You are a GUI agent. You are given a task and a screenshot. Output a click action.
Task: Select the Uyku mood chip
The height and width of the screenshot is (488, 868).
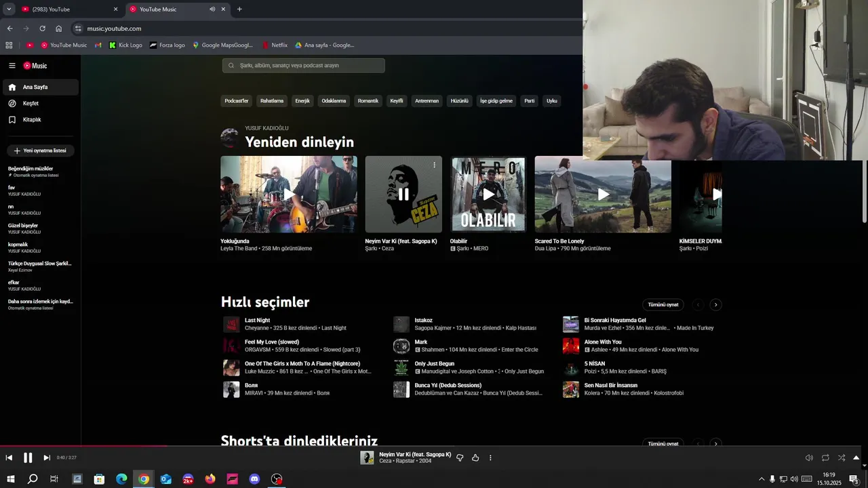coord(552,101)
